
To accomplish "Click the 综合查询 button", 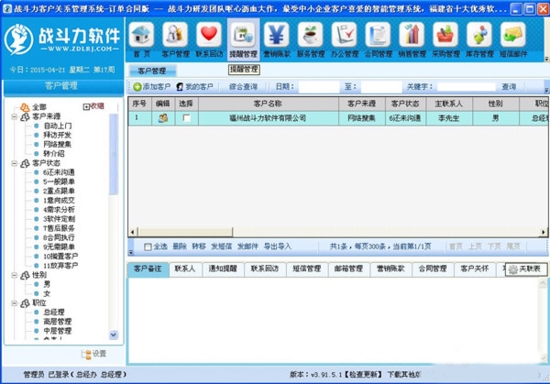I will (x=243, y=87).
